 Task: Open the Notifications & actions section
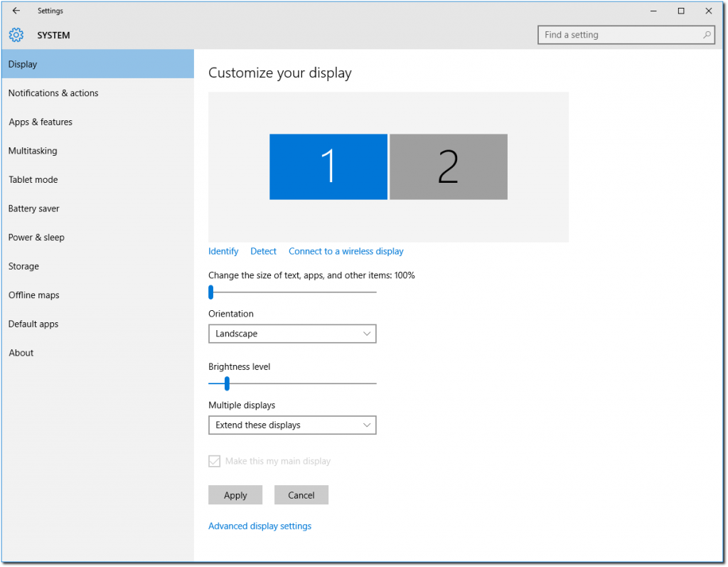53,93
